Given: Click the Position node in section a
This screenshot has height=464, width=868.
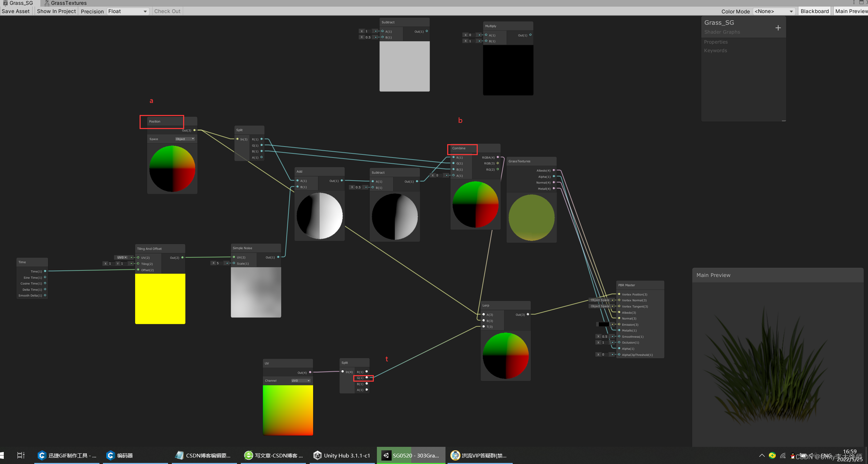Looking at the screenshot, I should pyautogui.click(x=162, y=121).
